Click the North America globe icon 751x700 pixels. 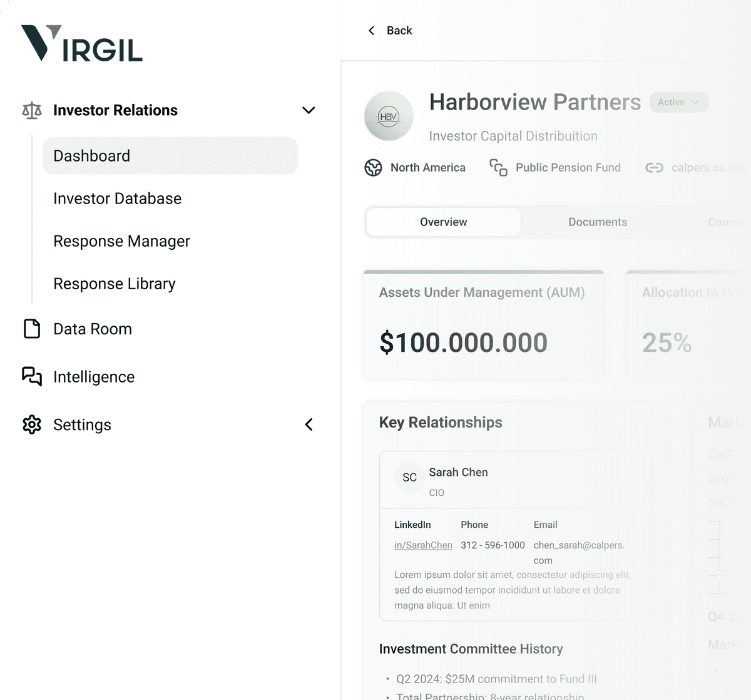click(x=373, y=168)
